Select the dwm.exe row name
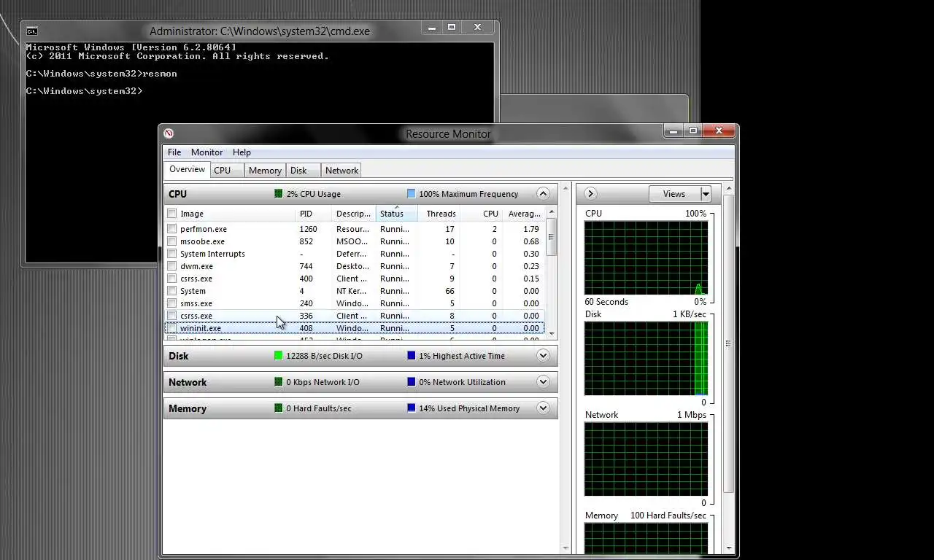 196,266
